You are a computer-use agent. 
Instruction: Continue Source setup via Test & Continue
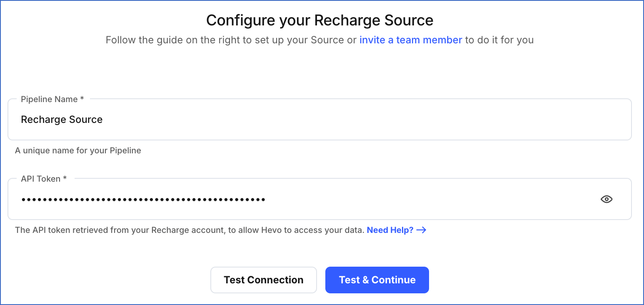tap(377, 280)
